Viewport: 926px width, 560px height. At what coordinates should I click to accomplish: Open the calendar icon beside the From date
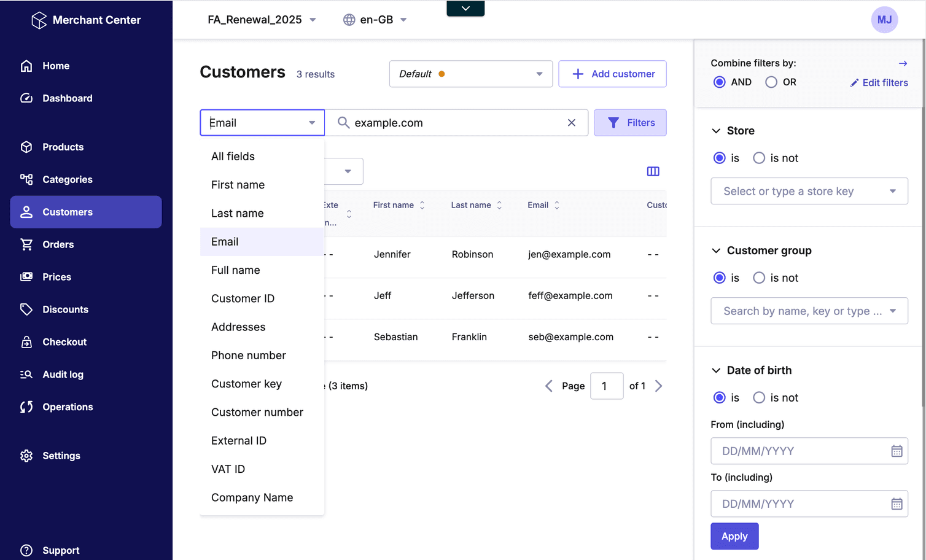point(897,451)
